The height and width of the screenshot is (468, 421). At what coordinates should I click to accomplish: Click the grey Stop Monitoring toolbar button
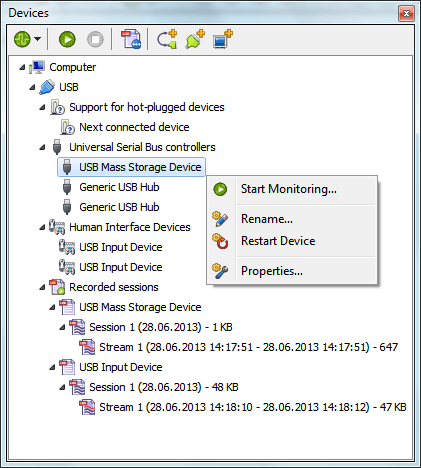click(x=95, y=39)
